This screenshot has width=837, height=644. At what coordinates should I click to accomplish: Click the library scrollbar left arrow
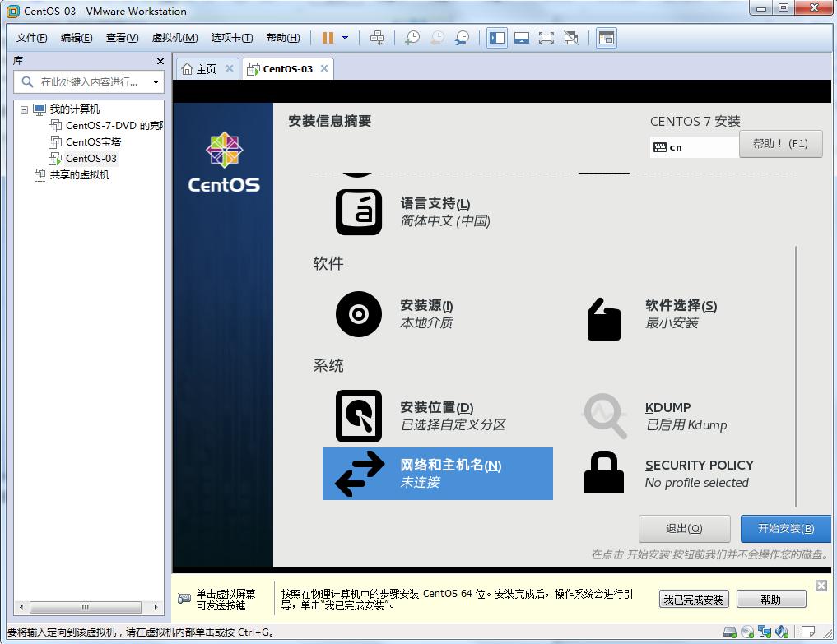pos(21,607)
